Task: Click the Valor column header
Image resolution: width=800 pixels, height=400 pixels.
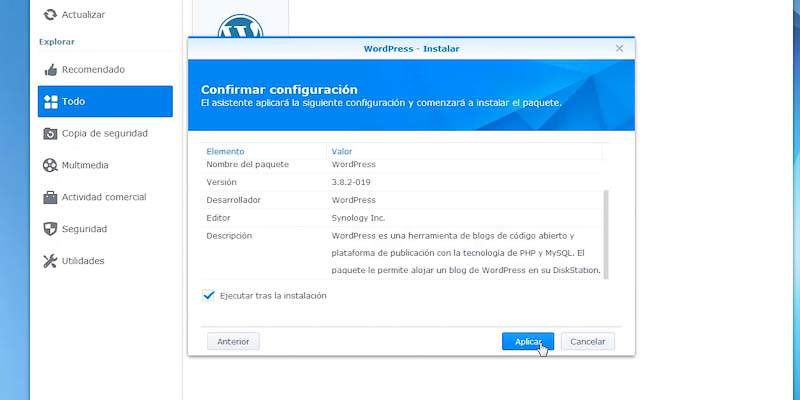Action: pos(342,152)
